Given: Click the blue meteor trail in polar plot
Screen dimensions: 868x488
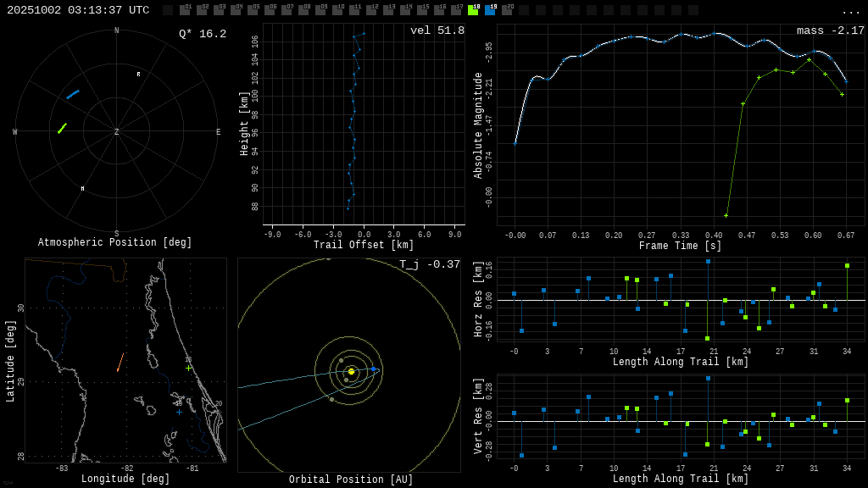Looking at the screenshot, I should click(x=73, y=94).
